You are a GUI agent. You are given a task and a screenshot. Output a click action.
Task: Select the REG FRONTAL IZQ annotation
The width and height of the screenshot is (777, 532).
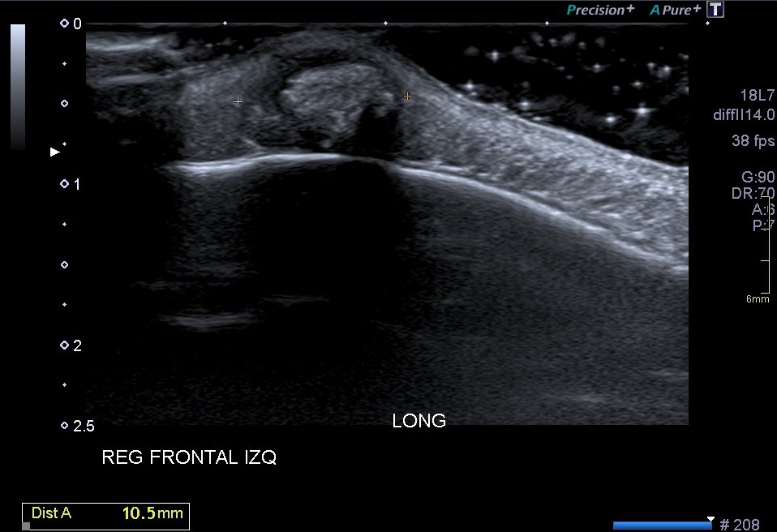pos(189,458)
